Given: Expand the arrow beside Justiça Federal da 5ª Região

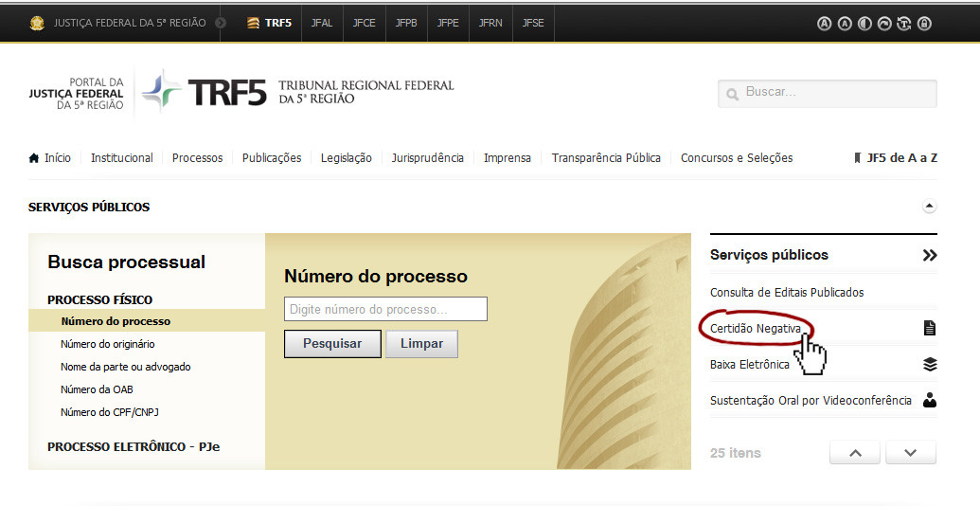Looking at the screenshot, I should coord(220,23).
